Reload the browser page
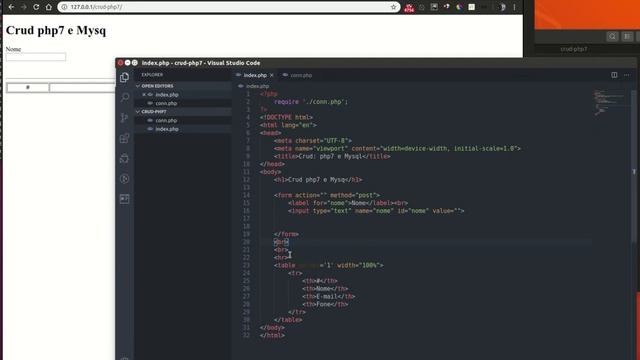This screenshot has width=640, height=360. tap(36, 7)
